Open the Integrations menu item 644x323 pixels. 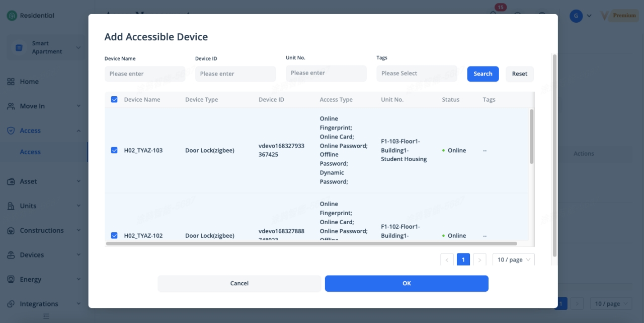tap(39, 304)
